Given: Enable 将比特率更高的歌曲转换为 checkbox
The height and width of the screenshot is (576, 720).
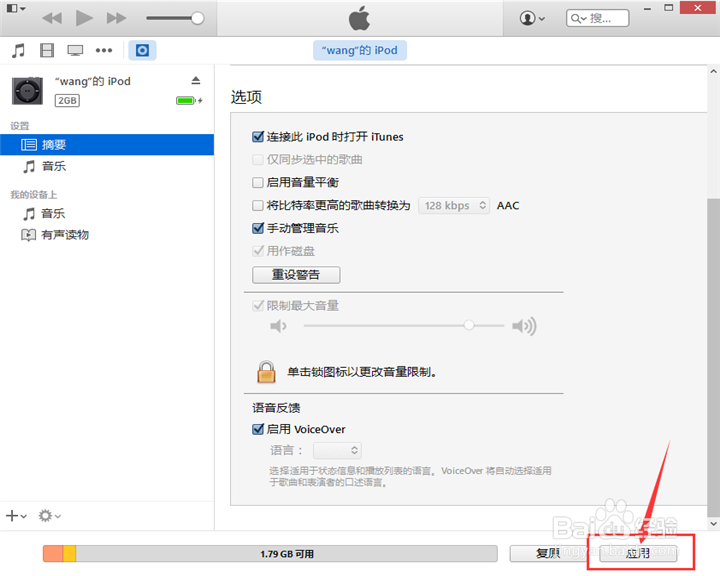Looking at the screenshot, I should [258, 205].
